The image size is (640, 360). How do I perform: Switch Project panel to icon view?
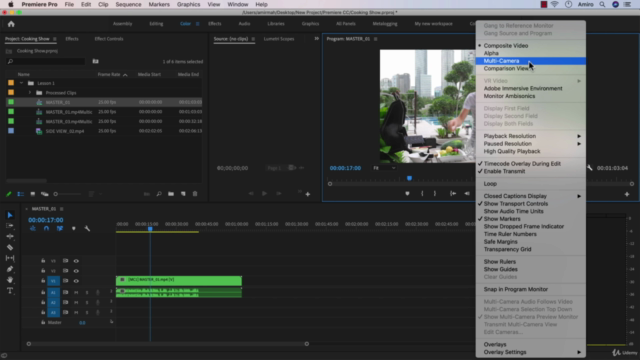point(33,194)
